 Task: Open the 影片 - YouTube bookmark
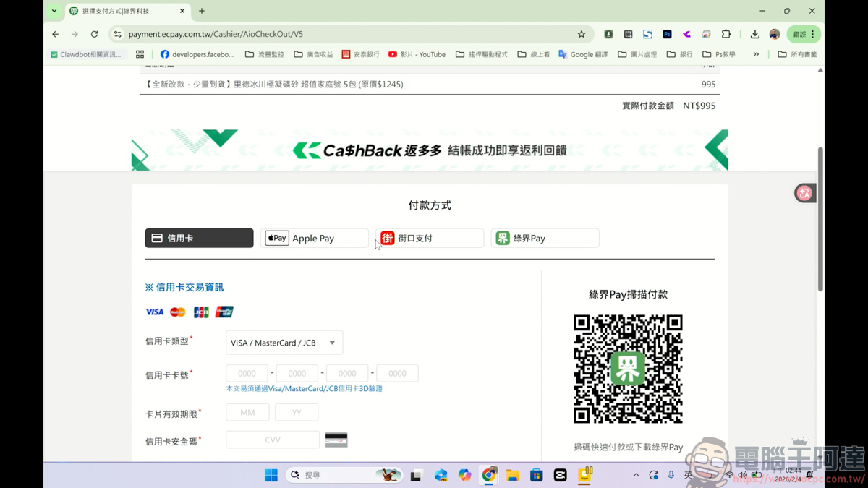[417, 54]
